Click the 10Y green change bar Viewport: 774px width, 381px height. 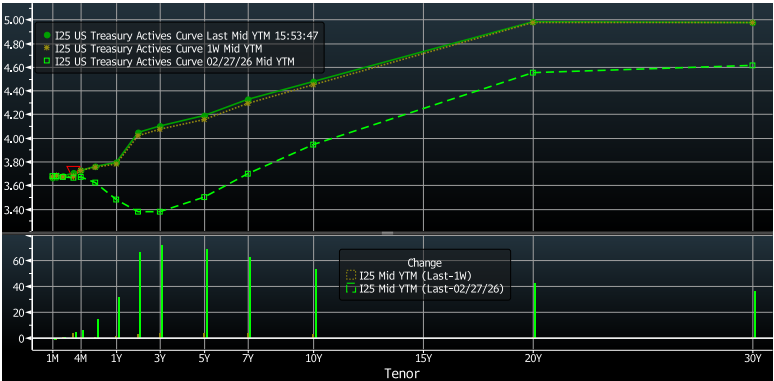coord(316,304)
